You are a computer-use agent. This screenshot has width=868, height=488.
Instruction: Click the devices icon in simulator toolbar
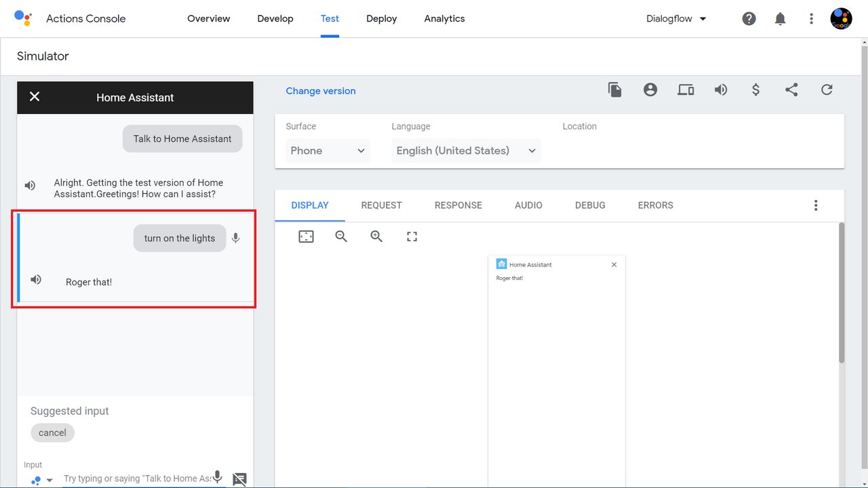click(x=686, y=89)
